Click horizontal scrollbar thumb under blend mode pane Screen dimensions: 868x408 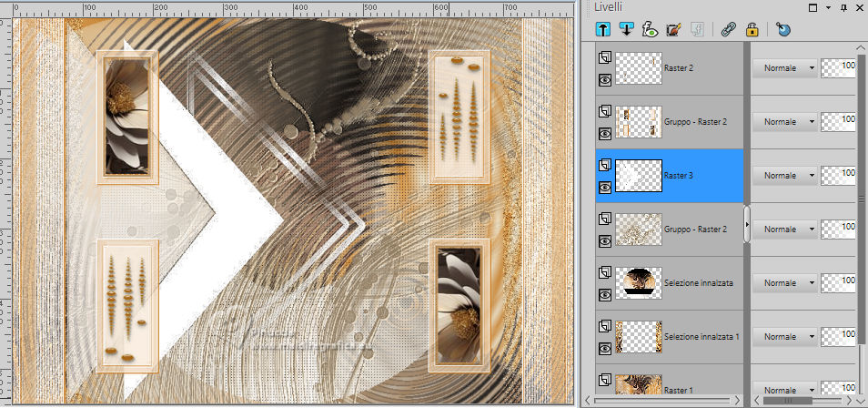pyautogui.click(x=787, y=400)
